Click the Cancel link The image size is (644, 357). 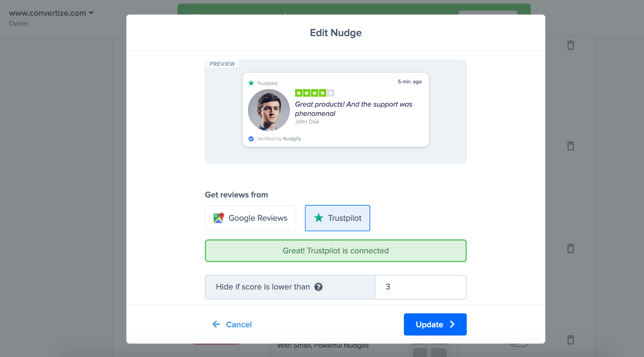(239, 325)
